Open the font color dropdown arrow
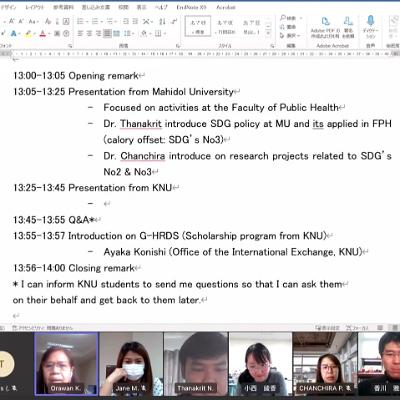Image resolution: width=400 pixels, height=400 pixels. coord(49,33)
